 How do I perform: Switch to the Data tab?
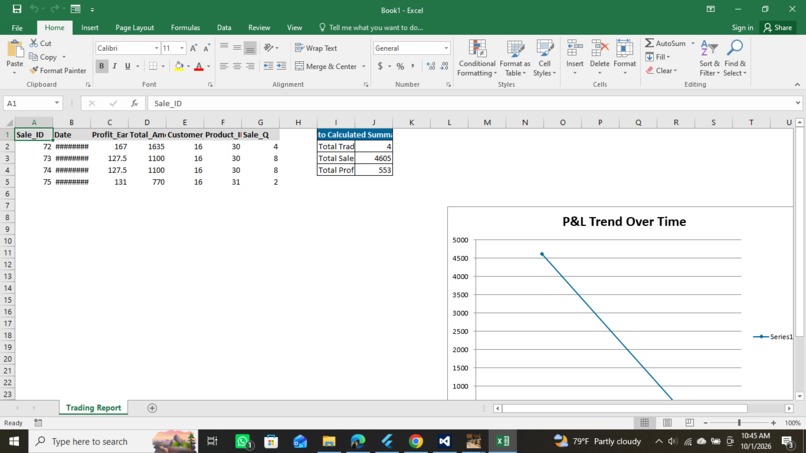coord(224,28)
